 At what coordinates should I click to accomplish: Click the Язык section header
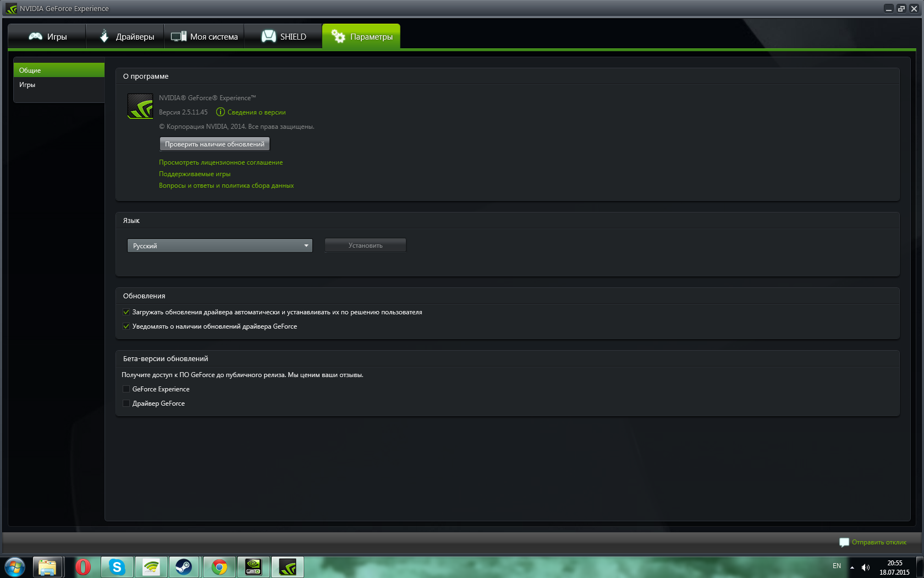click(131, 221)
